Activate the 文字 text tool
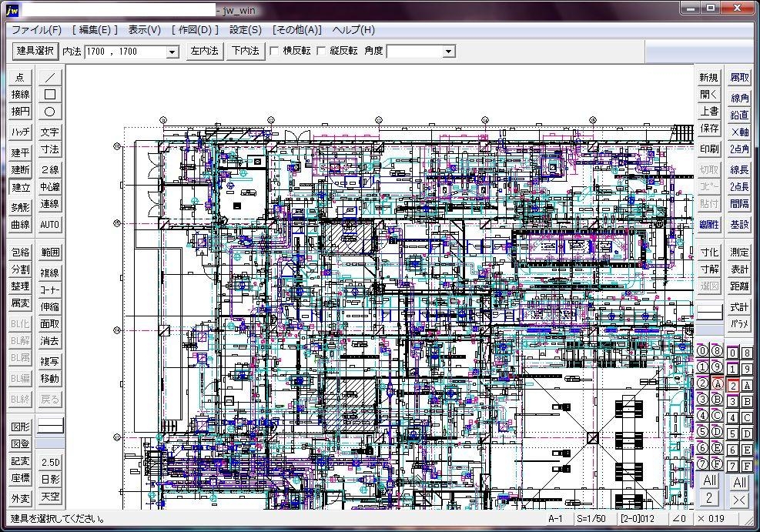The image size is (760, 532). pyautogui.click(x=50, y=132)
